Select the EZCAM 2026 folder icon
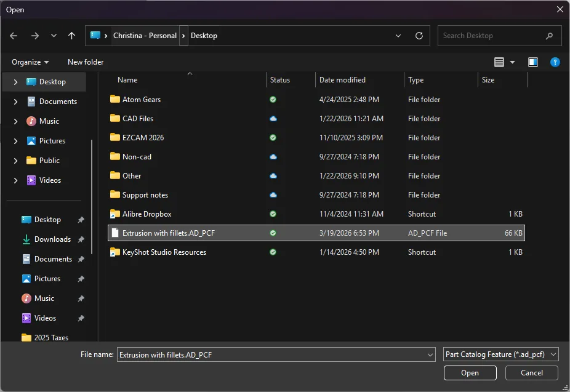The image size is (570, 392). [115, 137]
